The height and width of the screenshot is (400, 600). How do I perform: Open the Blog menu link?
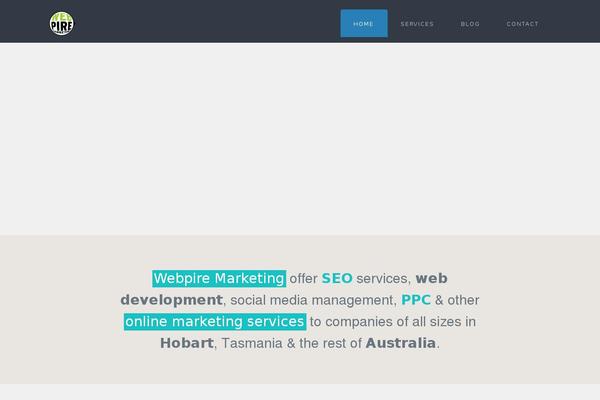[x=470, y=24]
